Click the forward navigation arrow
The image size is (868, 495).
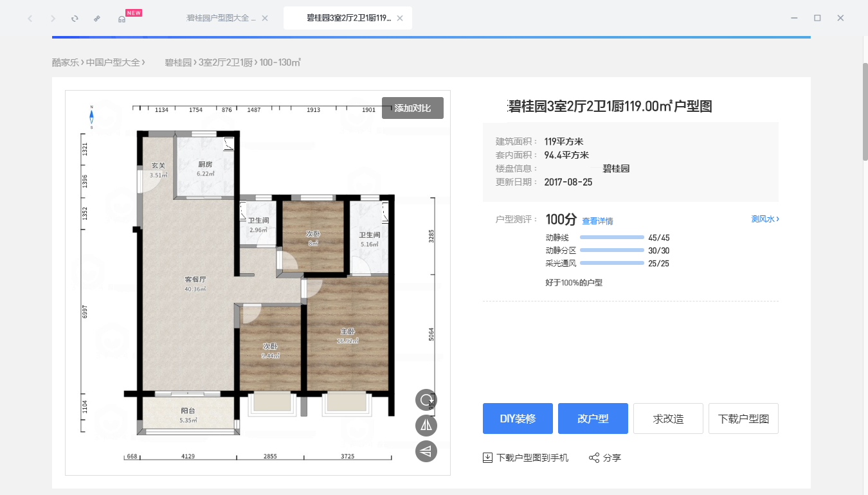(x=52, y=19)
